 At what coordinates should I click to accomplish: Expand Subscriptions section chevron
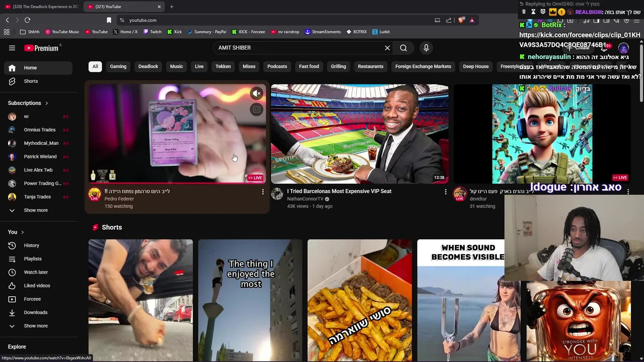pos(46,103)
